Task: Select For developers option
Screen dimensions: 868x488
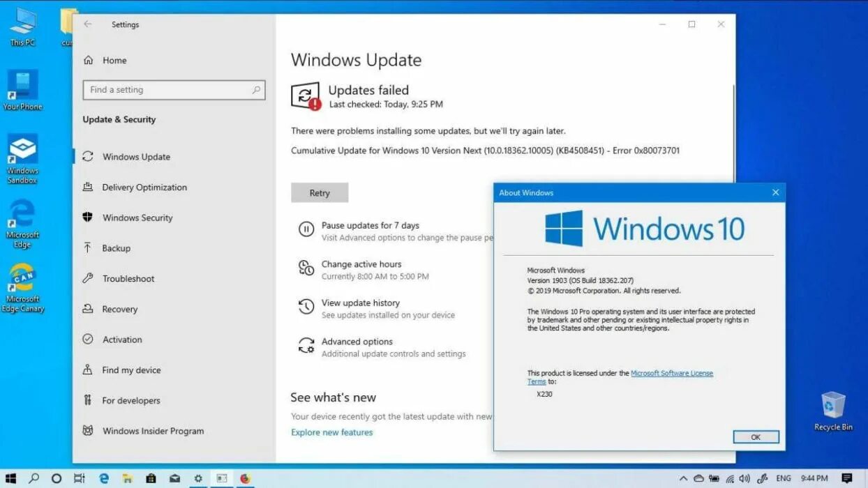Action: point(131,401)
